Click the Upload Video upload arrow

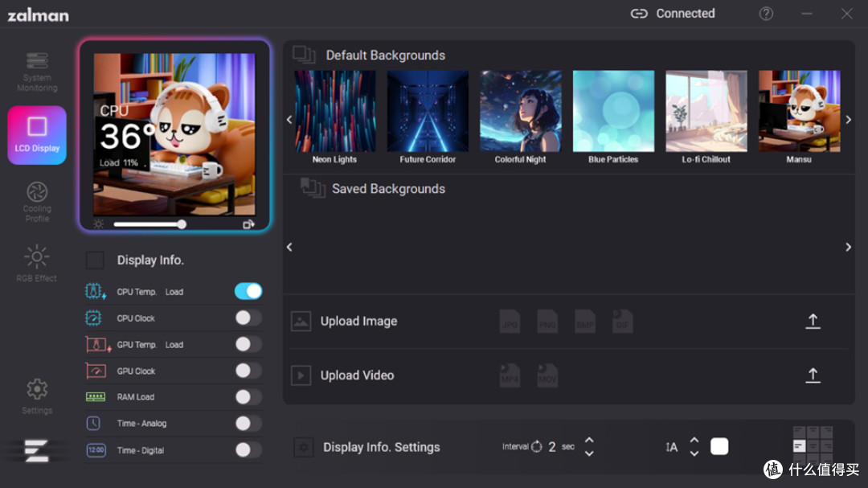[x=813, y=375]
